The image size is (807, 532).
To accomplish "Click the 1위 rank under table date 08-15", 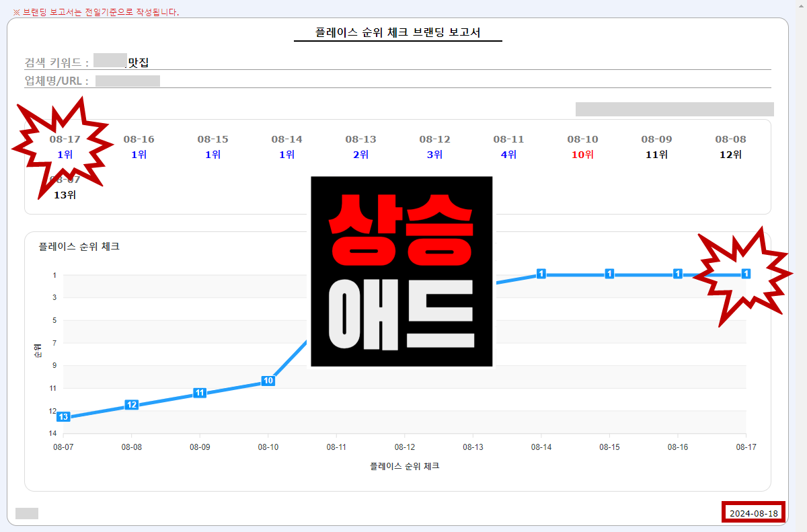I will click(213, 155).
